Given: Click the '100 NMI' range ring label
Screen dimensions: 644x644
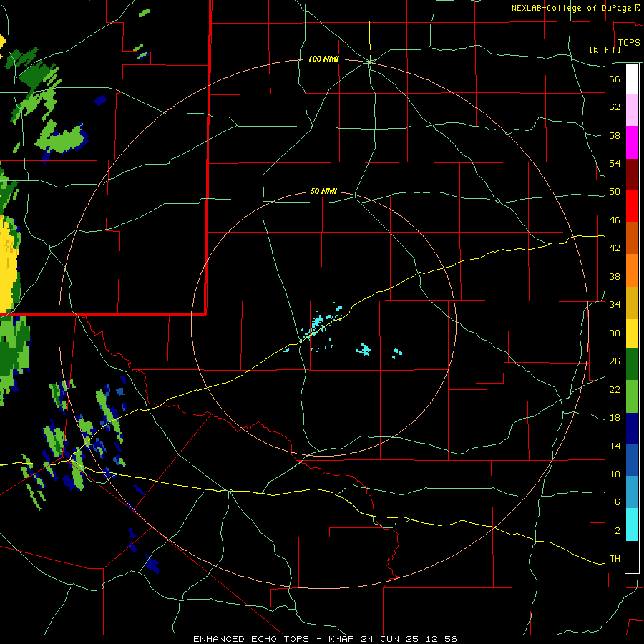Looking at the screenshot, I should (x=323, y=59).
